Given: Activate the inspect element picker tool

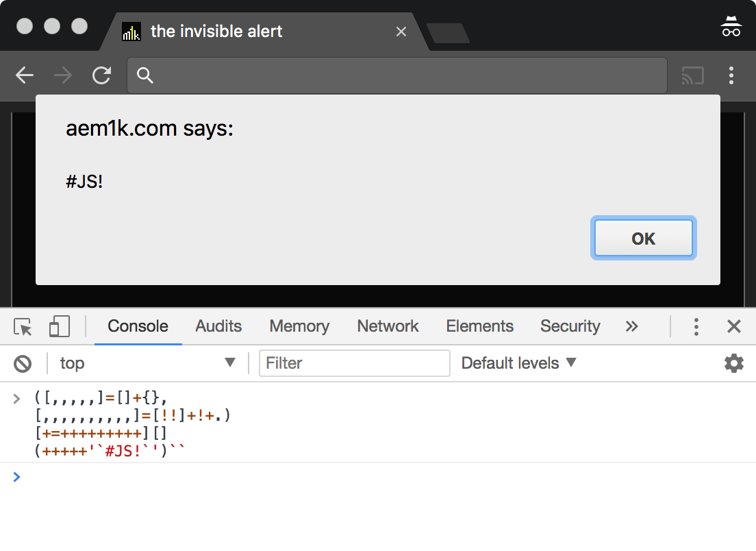Looking at the screenshot, I should tap(23, 327).
